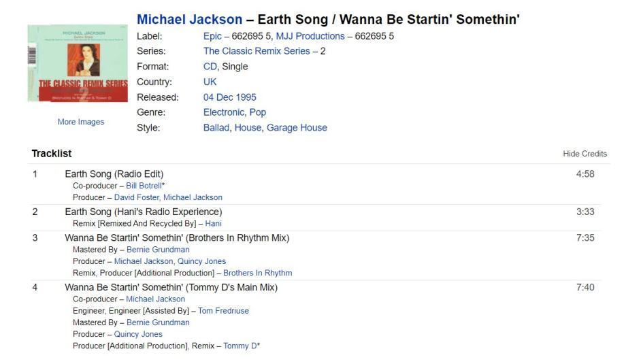Open the Pop genre link

[258, 112]
